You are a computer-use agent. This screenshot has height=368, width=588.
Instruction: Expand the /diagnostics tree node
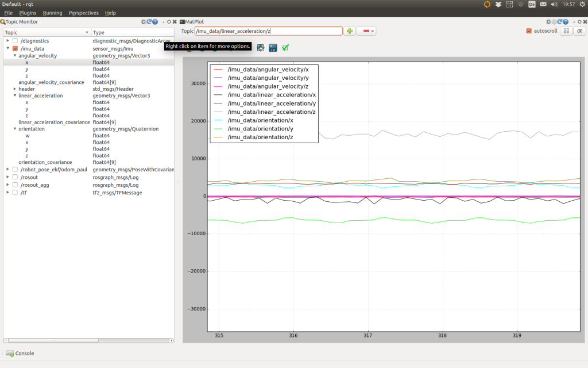[7, 41]
